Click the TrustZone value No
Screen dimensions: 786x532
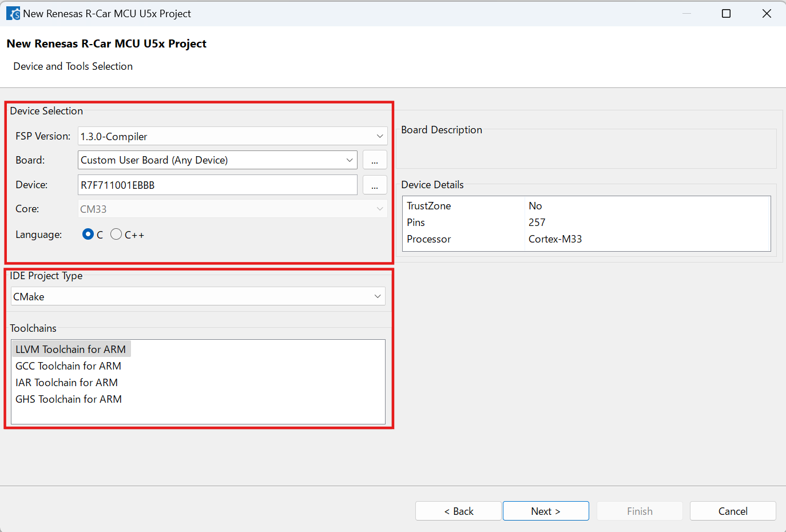(x=535, y=206)
